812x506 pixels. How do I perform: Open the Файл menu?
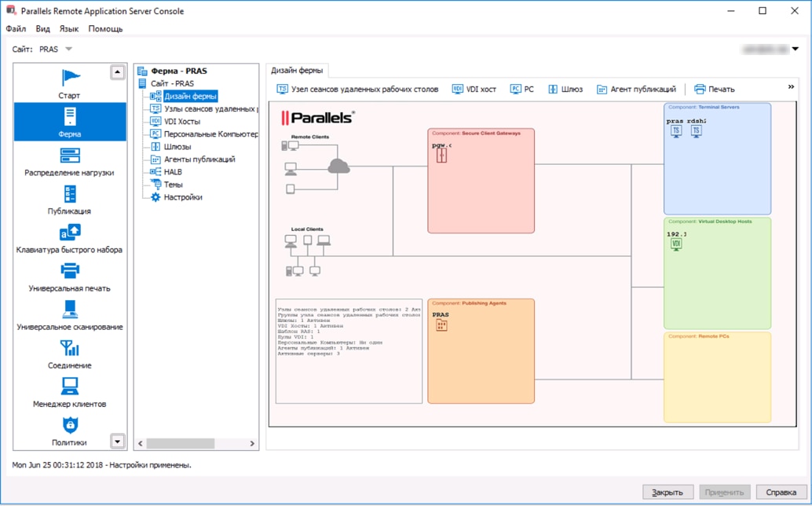coord(15,28)
